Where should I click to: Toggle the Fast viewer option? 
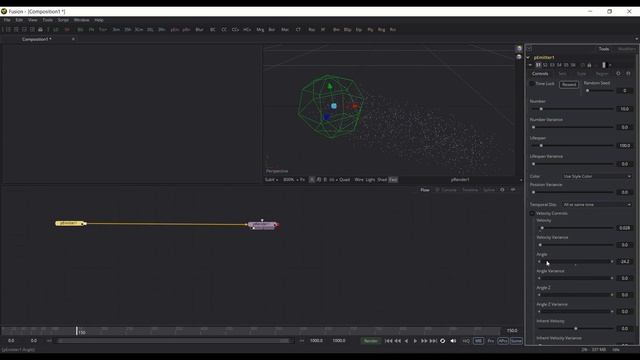(x=393, y=180)
